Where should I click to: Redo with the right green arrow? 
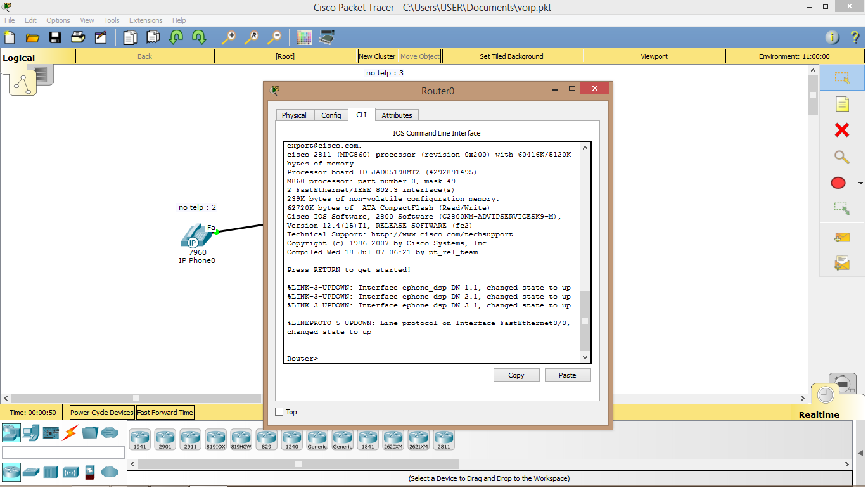pyautogui.click(x=199, y=37)
